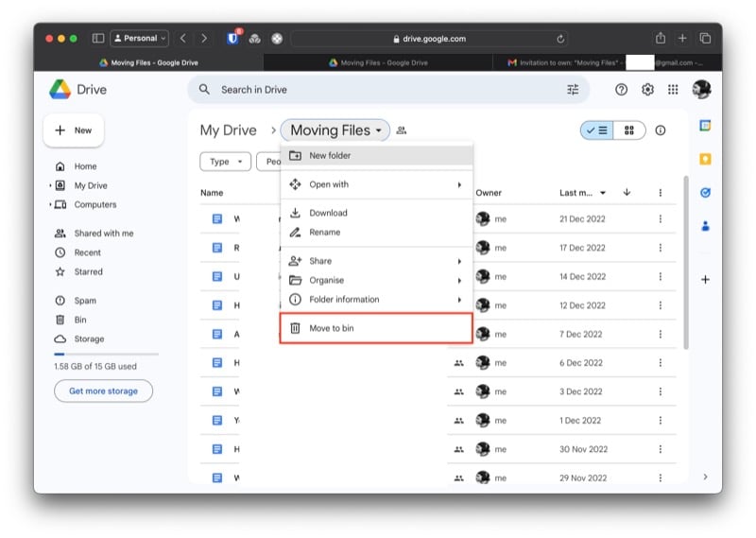
Task: Open the Google Calendar side panel icon
Action: click(x=705, y=126)
